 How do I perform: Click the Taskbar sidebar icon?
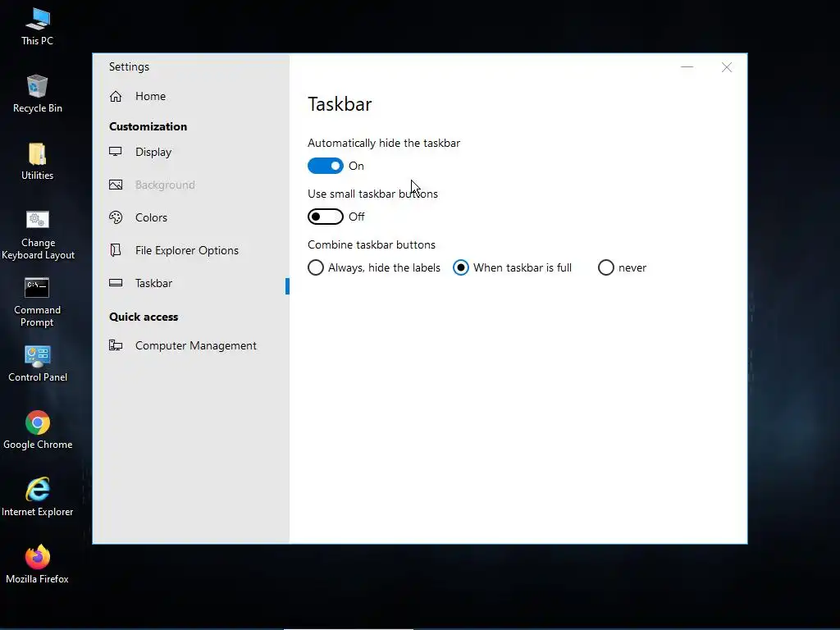(116, 283)
